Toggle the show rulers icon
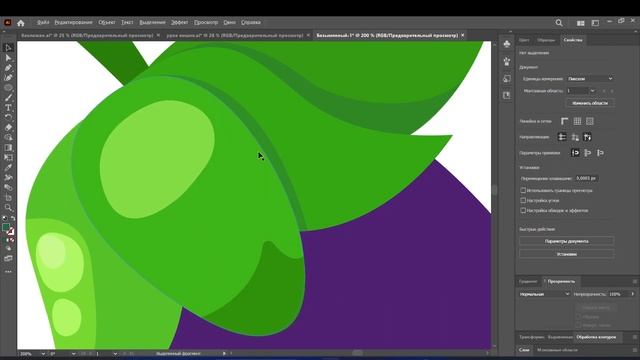 564,121
